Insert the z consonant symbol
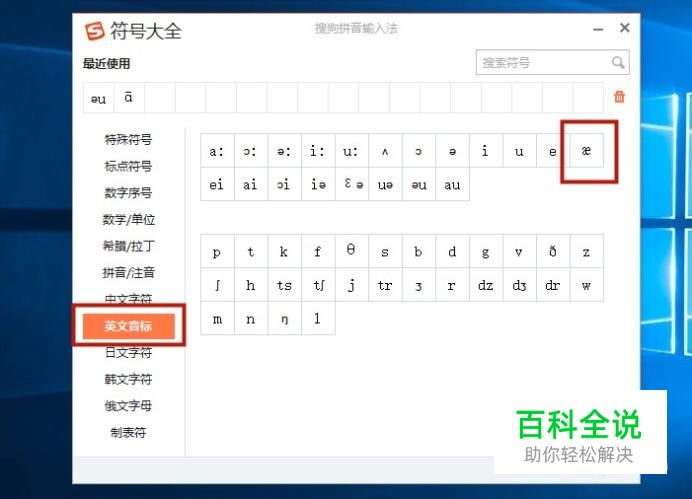Viewport: 692px width, 499px height. [x=586, y=251]
